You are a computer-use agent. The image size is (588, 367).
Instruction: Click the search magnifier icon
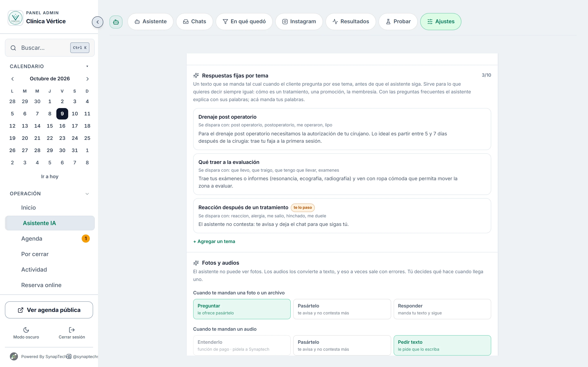[13, 48]
